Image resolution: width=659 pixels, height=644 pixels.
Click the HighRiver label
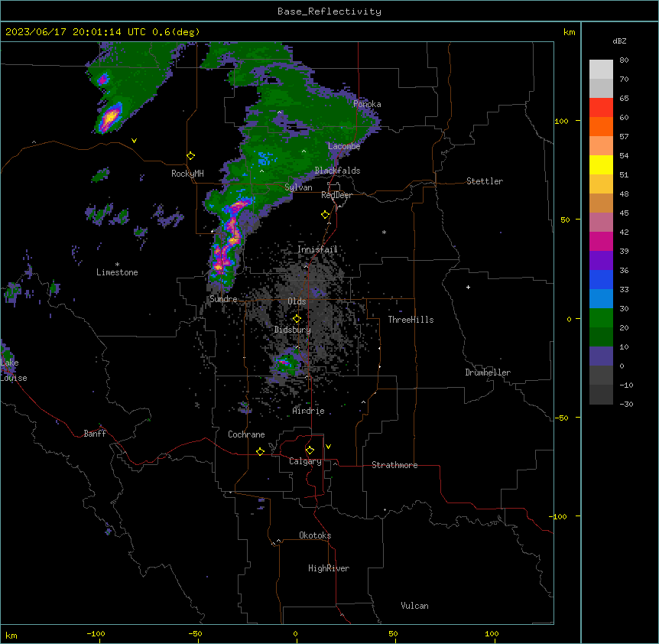tap(329, 568)
